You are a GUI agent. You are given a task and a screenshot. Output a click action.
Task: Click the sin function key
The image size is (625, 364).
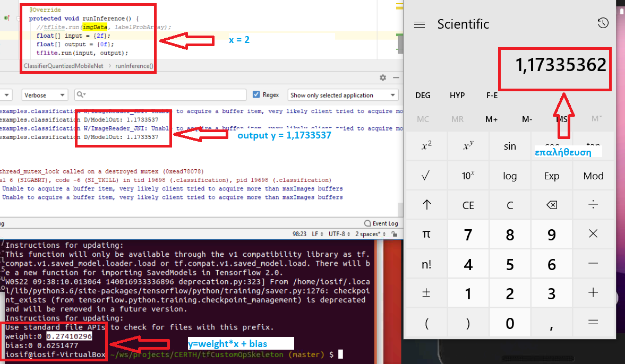[x=510, y=146]
